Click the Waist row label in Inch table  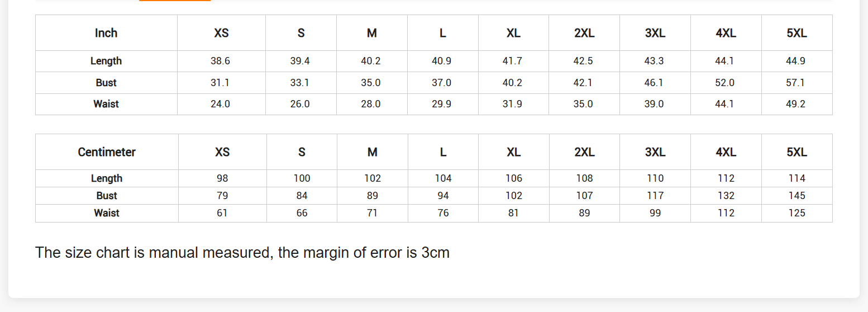click(106, 104)
